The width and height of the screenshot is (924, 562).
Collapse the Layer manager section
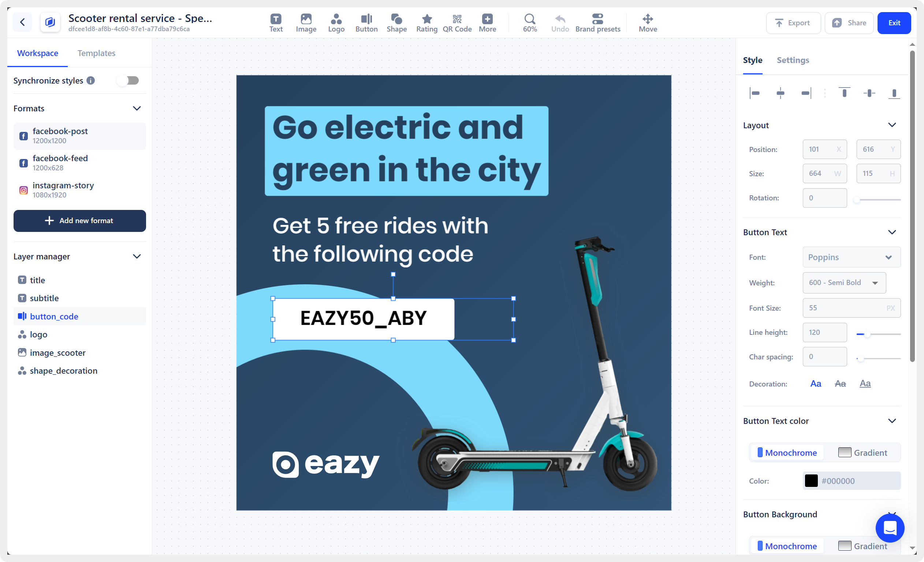point(137,256)
